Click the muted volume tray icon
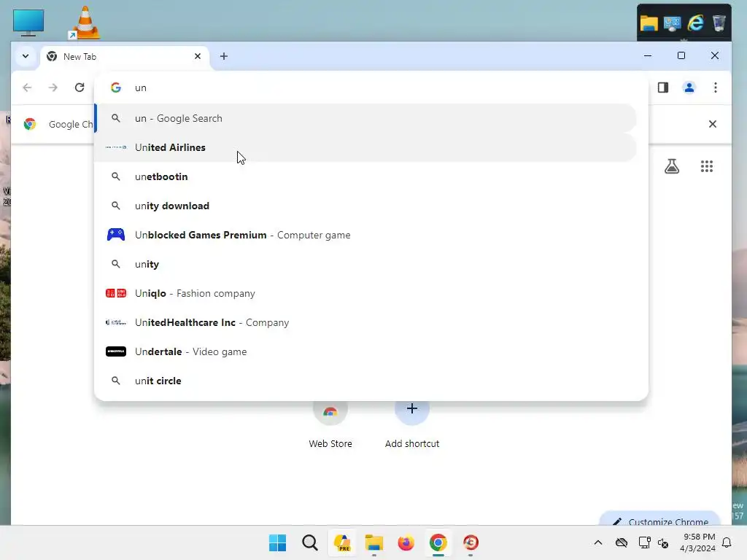The height and width of the screenshot is (560, 747). click(663, 542)
